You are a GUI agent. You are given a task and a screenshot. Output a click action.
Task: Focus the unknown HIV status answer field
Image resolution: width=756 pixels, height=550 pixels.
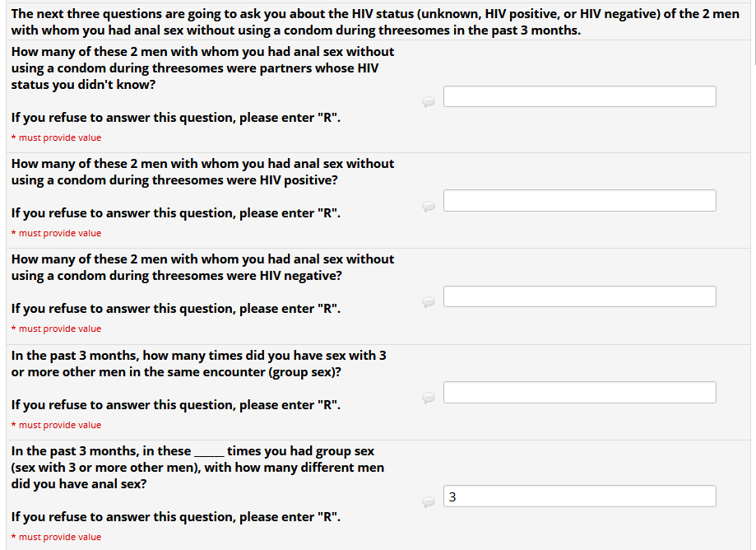(579, 96)
